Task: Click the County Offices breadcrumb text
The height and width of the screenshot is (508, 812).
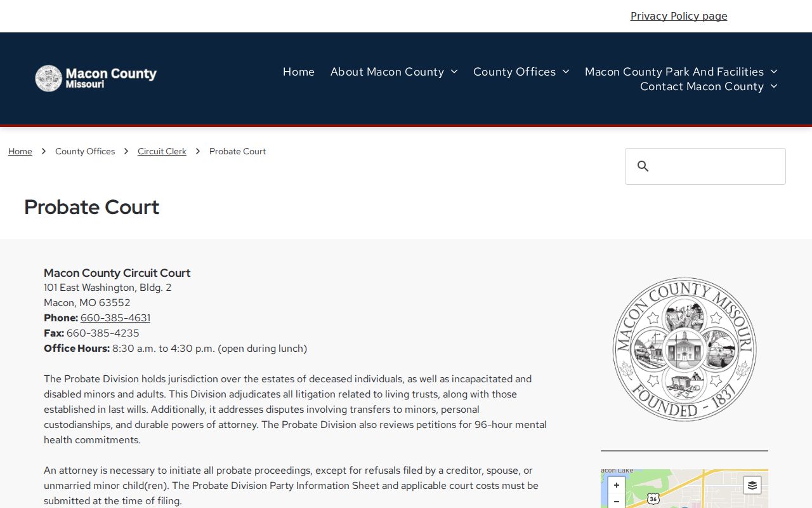Action: 85,151
